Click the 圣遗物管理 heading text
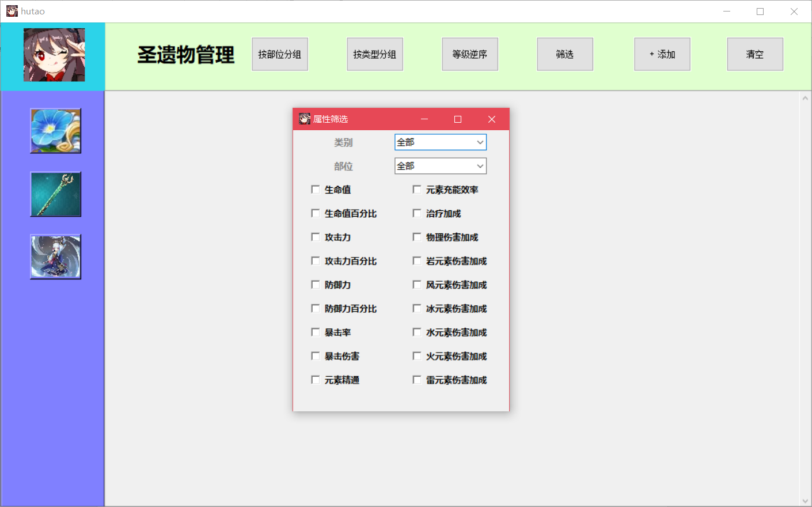This screenshot has width=812, height=507. [185, 55]
